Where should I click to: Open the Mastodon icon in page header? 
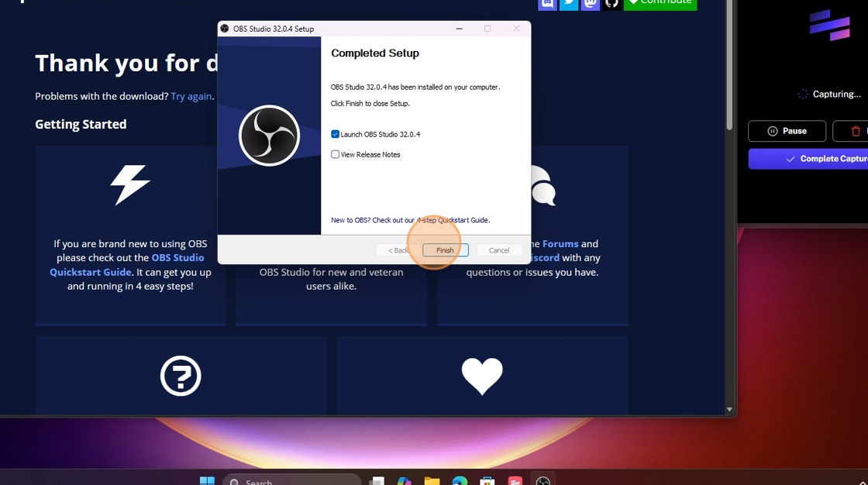(590, 4)
